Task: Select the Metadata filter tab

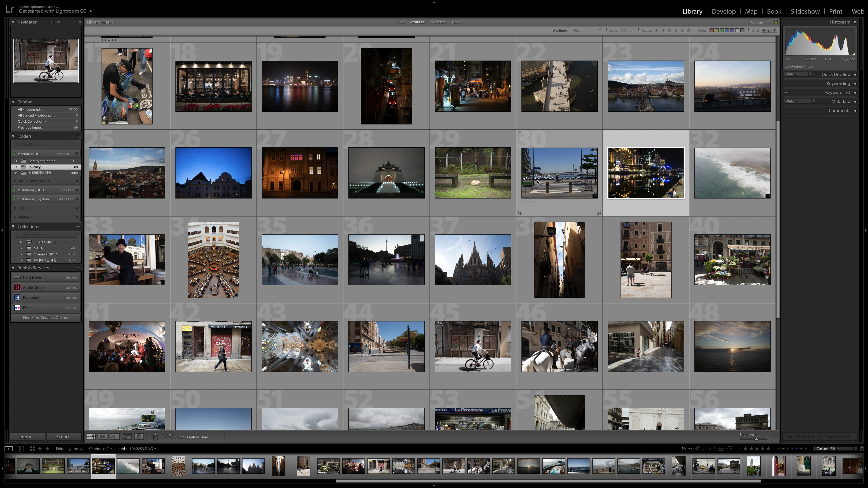Action: [438, 22]
